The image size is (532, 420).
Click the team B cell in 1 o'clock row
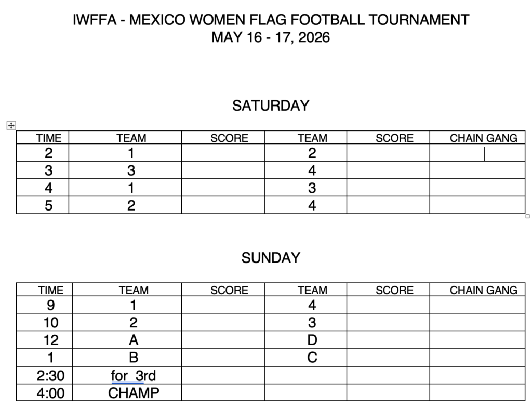tap(127, 358)
